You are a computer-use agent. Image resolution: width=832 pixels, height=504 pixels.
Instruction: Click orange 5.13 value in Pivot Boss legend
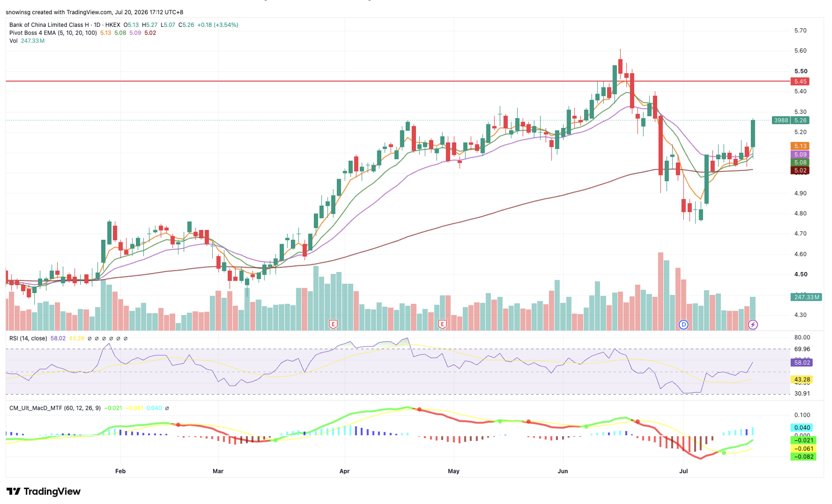[x=106, y=33]
